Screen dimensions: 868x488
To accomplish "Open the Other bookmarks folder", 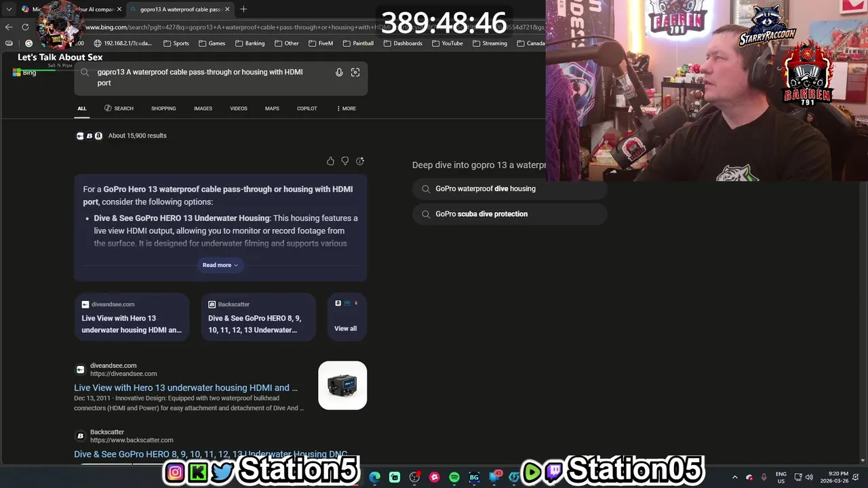I will click(x=287, y=43).
